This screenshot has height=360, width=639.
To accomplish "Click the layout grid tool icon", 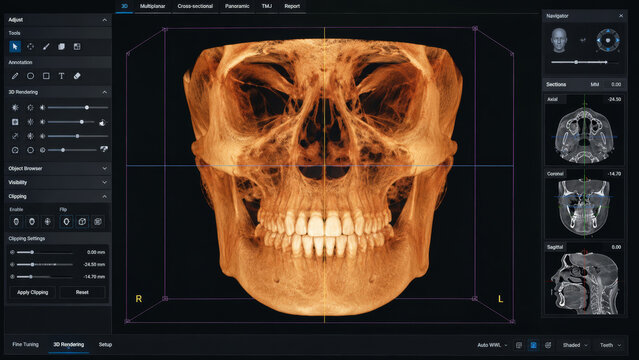I will click(77, 46).
